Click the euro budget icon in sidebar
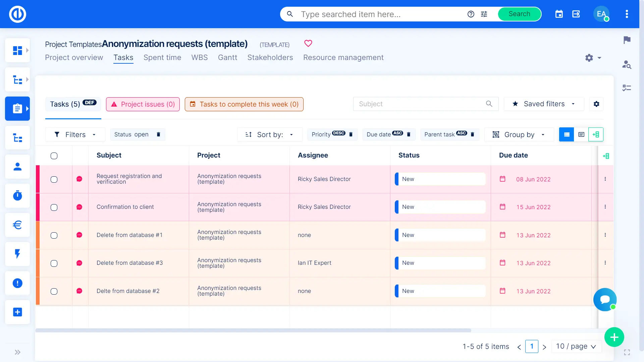 pyautogui.click(x=17, y=225)
